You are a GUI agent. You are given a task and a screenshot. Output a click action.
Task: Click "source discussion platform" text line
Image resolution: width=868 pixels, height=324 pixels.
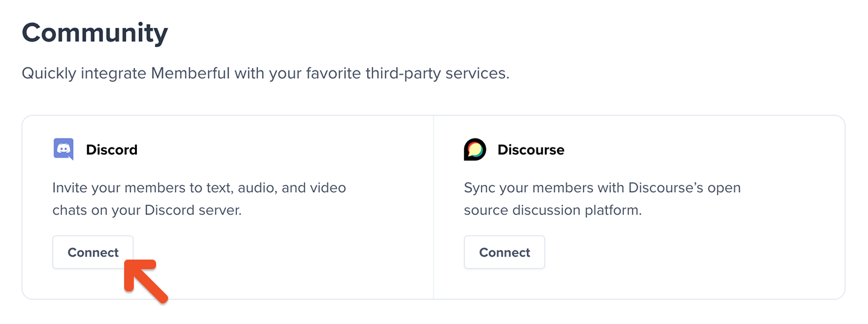(552, 211)
